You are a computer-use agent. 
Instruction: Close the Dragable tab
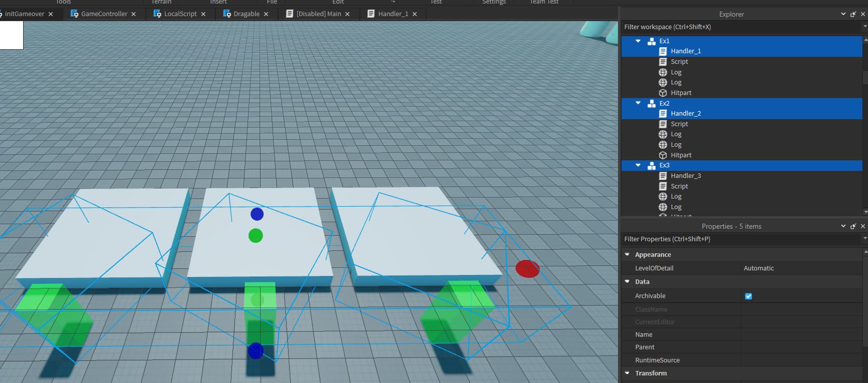[266, 14]
